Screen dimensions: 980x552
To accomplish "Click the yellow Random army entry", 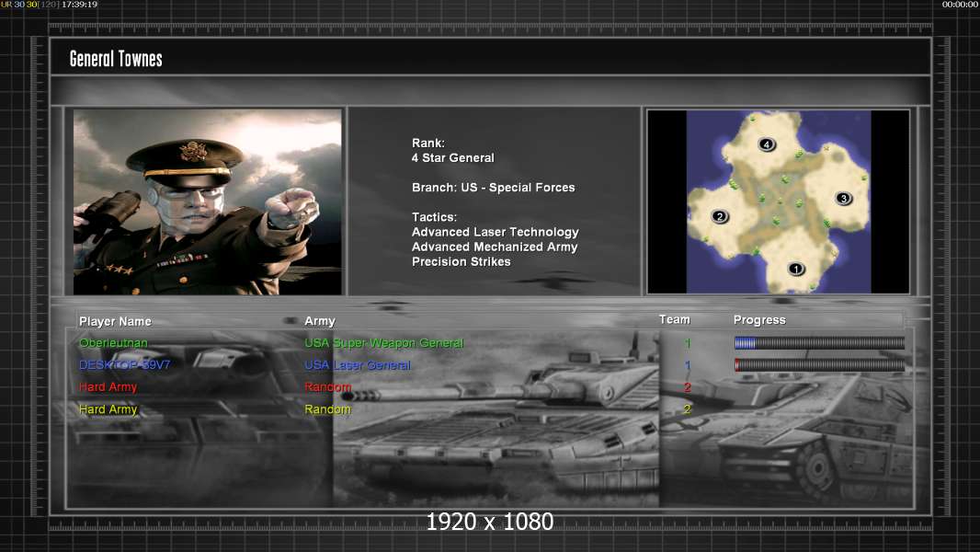I will click(327, 408).
